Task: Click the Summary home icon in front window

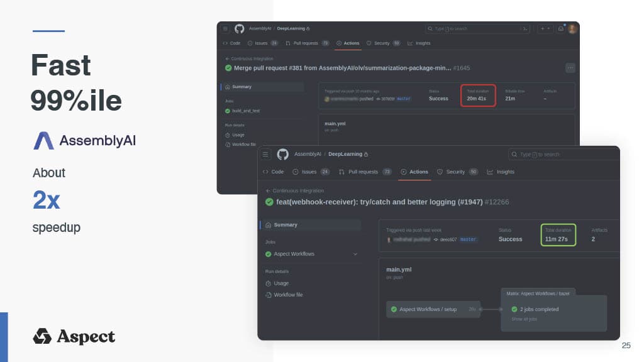Action: [x=268, y=225]
